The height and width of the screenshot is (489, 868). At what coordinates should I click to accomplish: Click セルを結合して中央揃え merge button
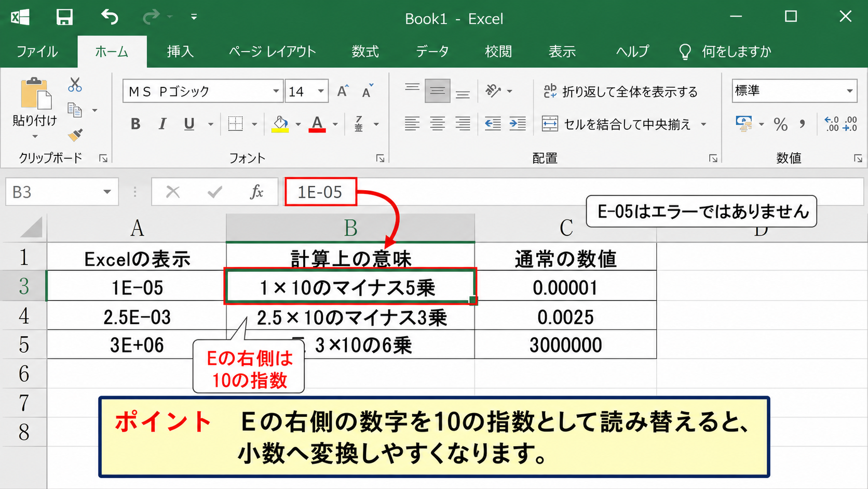616,124
